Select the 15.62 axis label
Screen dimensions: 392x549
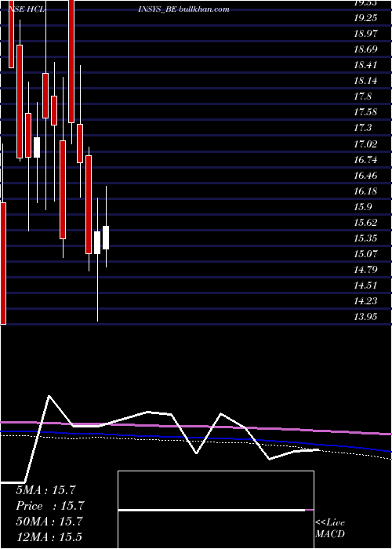(x=365, y=223)
